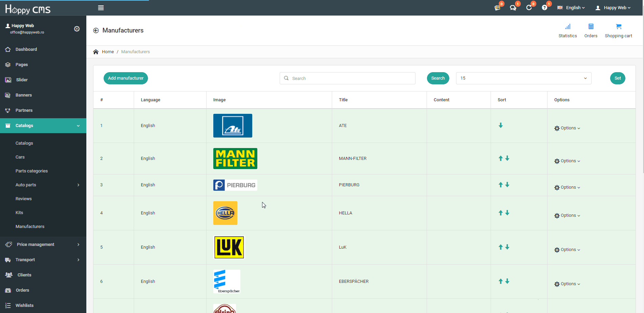Move MANN-FILTER down with sort arrow

[x=507, y=158]
